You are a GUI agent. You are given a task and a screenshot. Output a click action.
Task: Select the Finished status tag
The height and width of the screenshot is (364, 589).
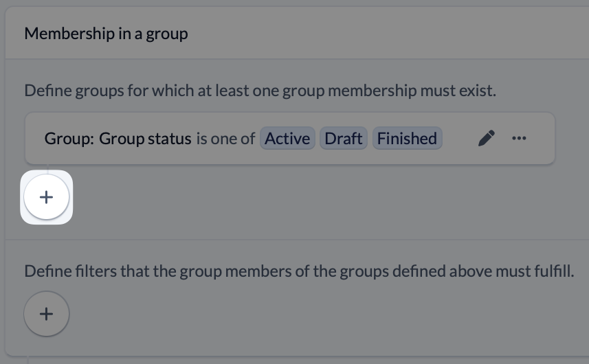[x=407, y=139]
